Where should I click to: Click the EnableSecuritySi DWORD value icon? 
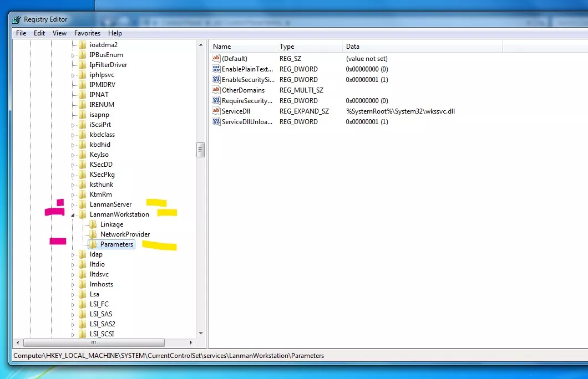(x=216, y=79)
